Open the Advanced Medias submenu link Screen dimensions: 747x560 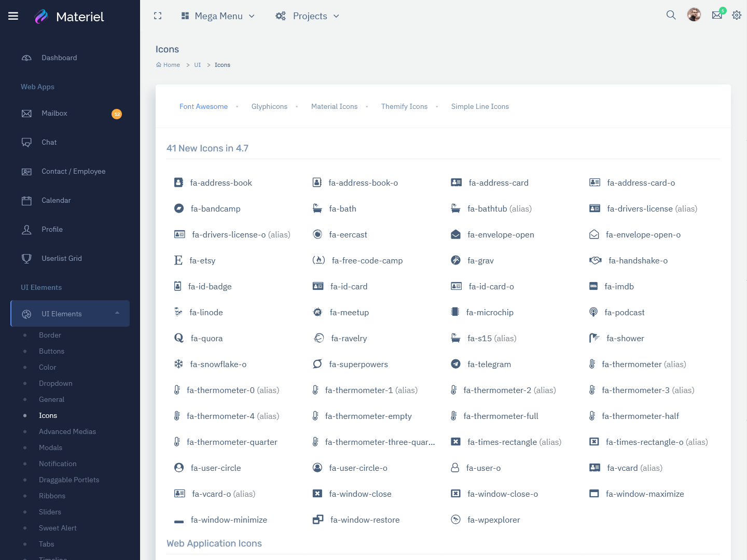pyautogui.click(x=67, y=431)
